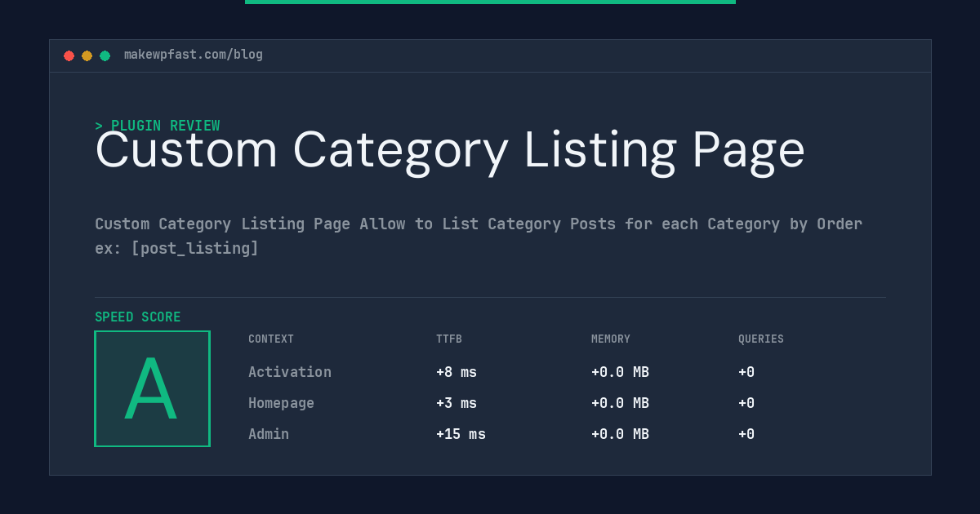Click the red window dot

tap(69, 55)
